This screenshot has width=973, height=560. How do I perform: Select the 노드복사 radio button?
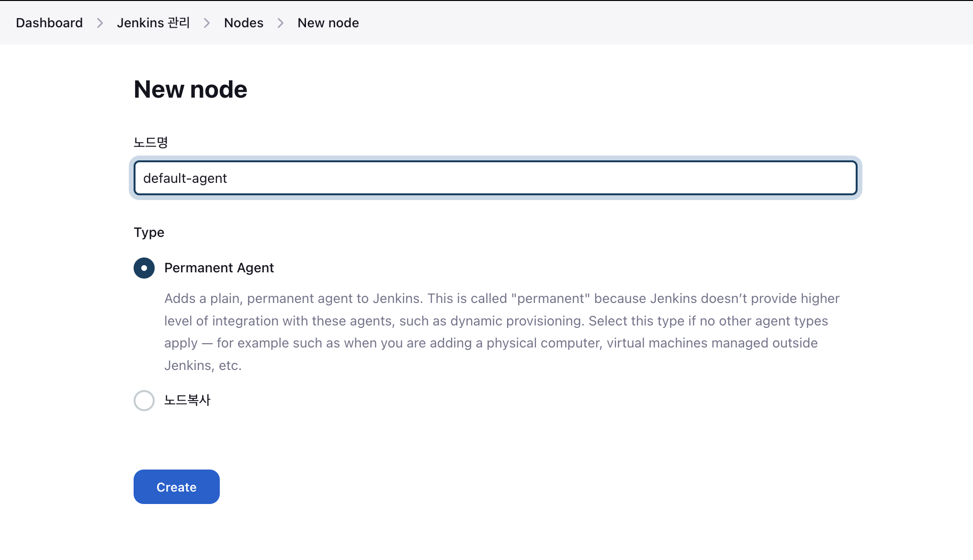coord(144,401)
